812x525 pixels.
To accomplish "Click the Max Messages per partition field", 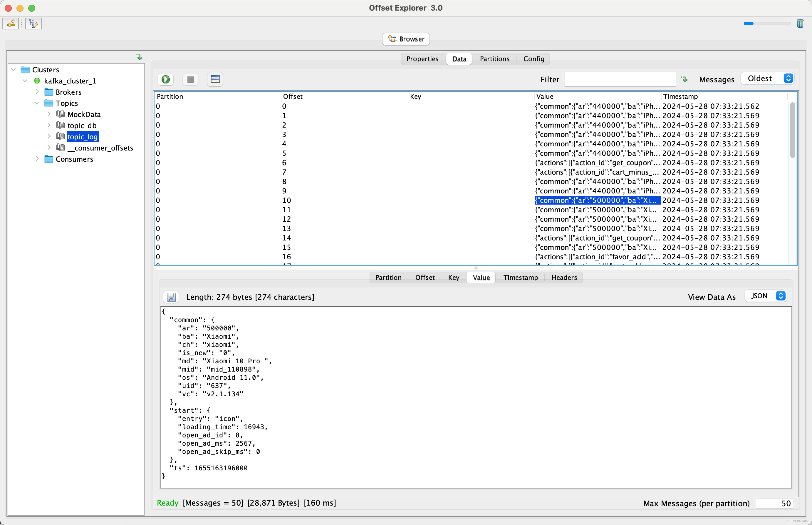I will pos(774,503).
